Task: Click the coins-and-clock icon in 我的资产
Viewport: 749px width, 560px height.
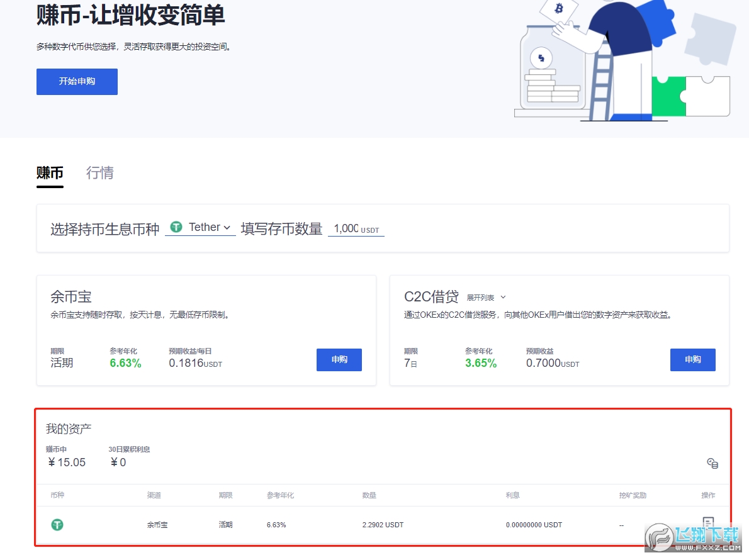Action: click(712, 464)
